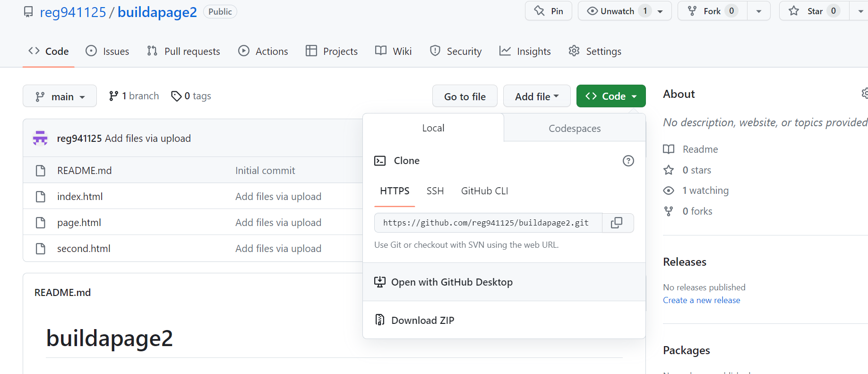Click the README.md heading in readme box

click(62, 293)
